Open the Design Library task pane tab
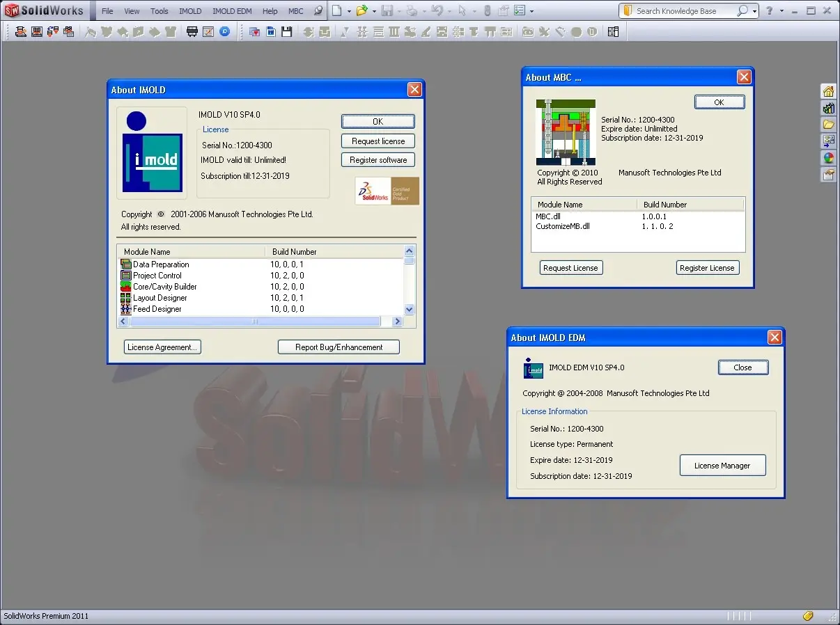The height and width of the screenshot is (625, 840). [x=828, y=108]
